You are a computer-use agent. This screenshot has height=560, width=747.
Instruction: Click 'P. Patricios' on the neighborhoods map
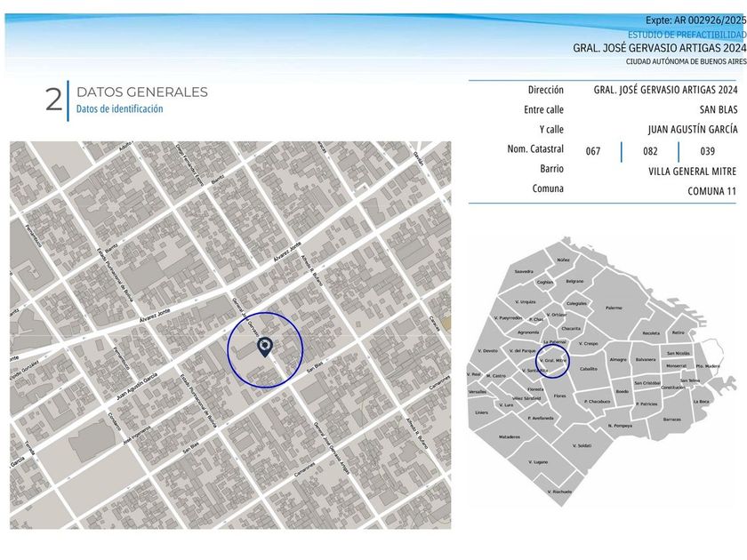[x=647, y=404]
